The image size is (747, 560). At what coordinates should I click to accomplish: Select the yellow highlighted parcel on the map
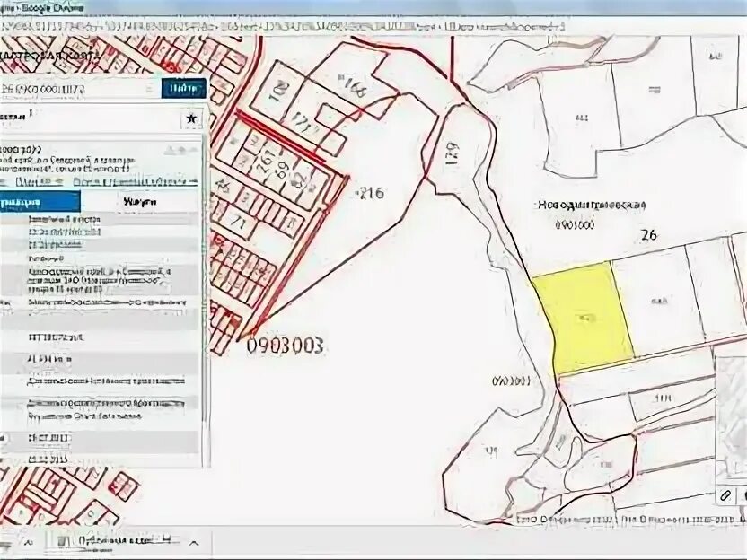[x=583, y=318]
